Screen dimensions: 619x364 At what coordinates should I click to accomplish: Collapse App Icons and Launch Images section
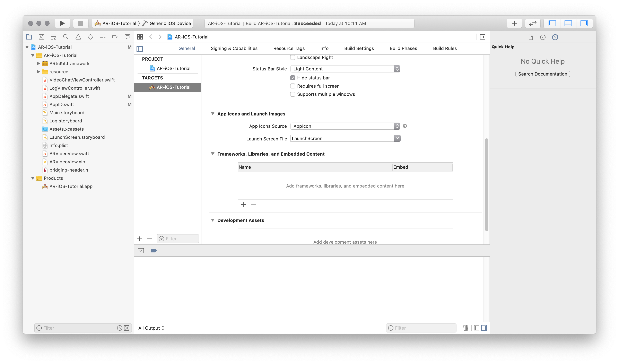point(212,114)
